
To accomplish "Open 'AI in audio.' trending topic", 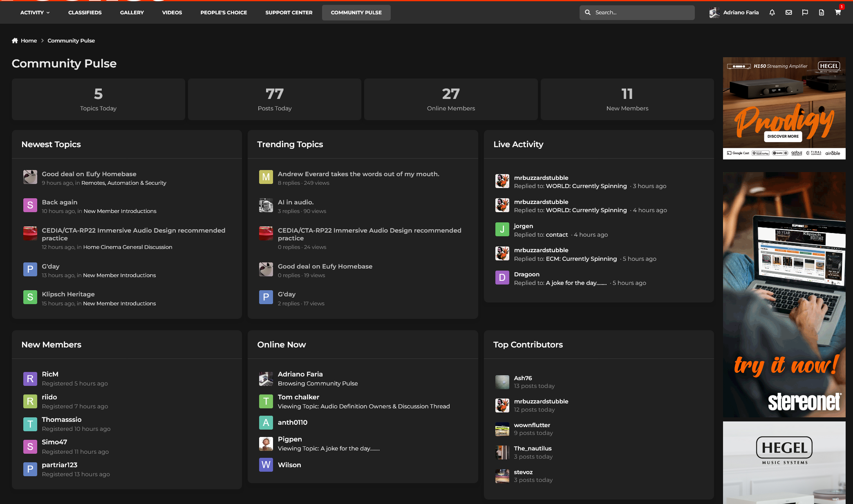I will coord(296,202).
